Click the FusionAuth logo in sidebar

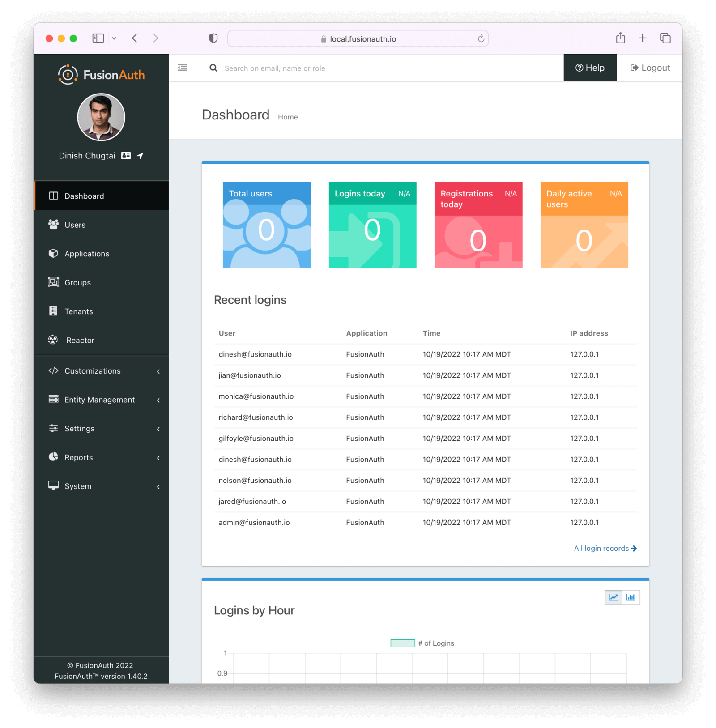click(101, 75)
